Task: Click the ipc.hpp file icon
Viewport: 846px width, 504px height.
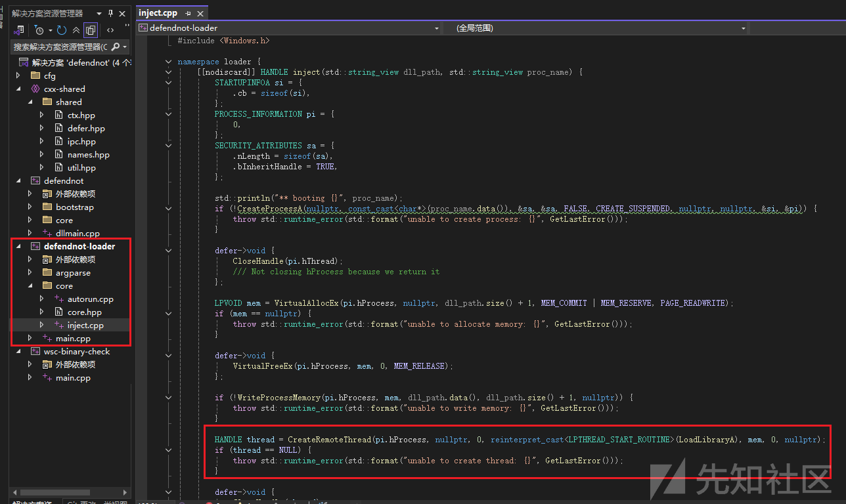Action: coord(60,142)
